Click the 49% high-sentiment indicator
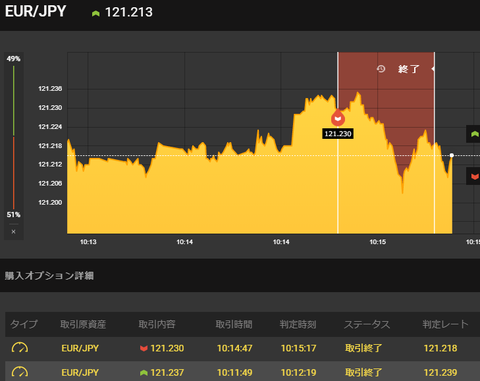Viewport: 480px width, 381px height. pos(13,59)
